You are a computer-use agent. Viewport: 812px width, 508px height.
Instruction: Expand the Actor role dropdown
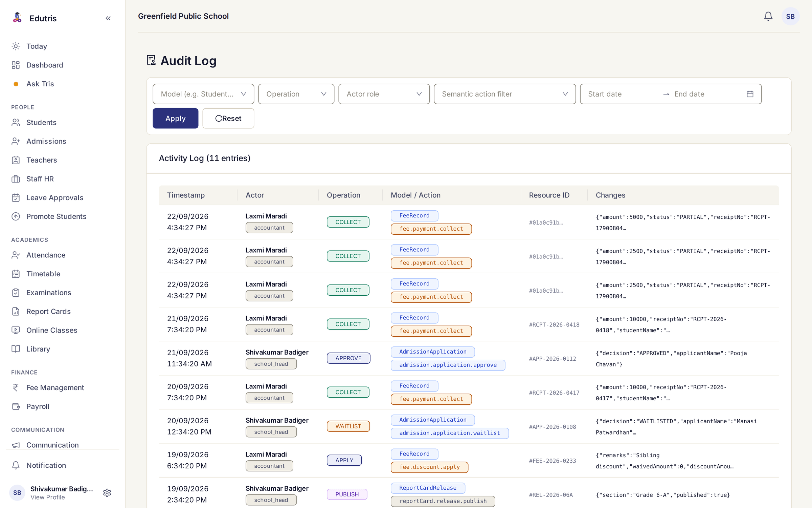[x=384, y=94]
